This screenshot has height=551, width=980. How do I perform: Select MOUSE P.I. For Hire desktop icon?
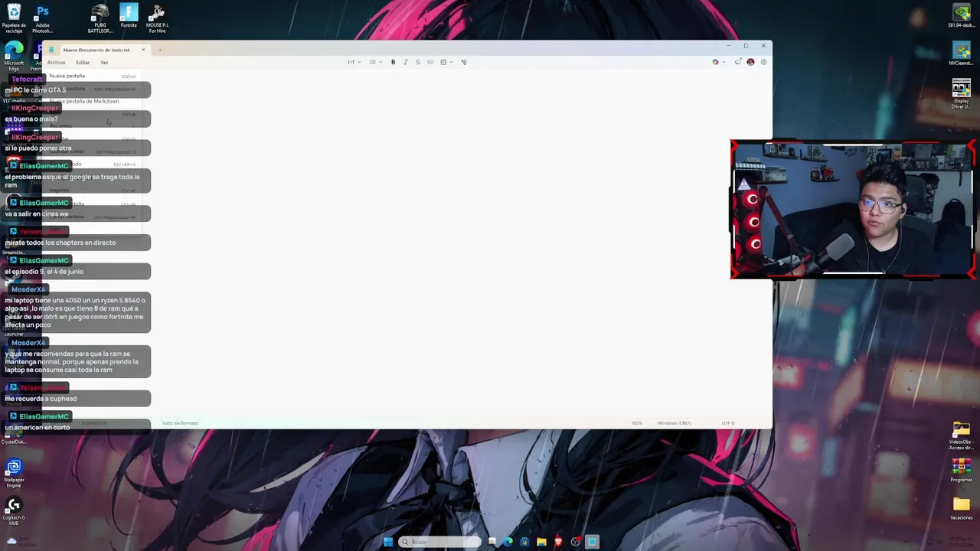(x=157, y=19)
